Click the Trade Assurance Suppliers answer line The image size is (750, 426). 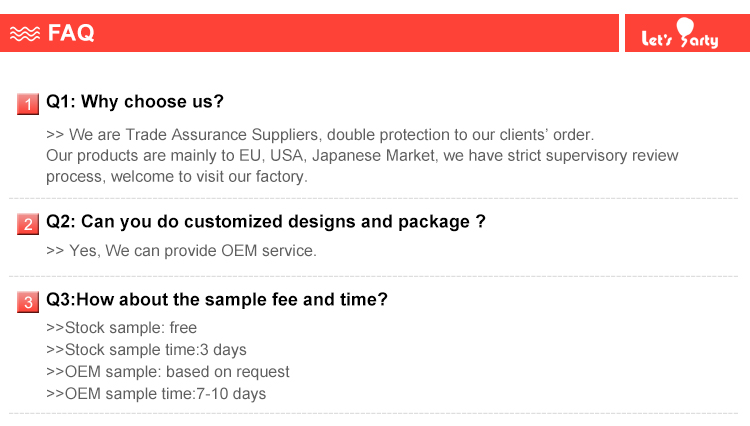pos(320,134)
